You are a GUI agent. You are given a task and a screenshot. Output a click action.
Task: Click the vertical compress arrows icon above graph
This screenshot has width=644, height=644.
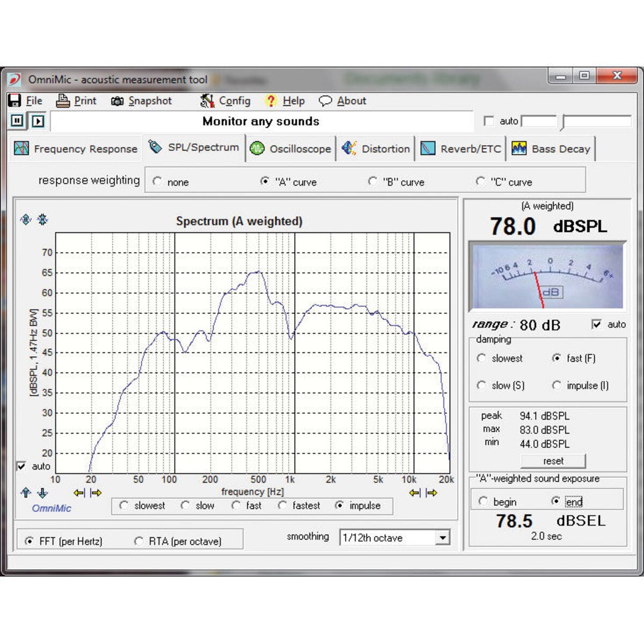pos(42,219)
